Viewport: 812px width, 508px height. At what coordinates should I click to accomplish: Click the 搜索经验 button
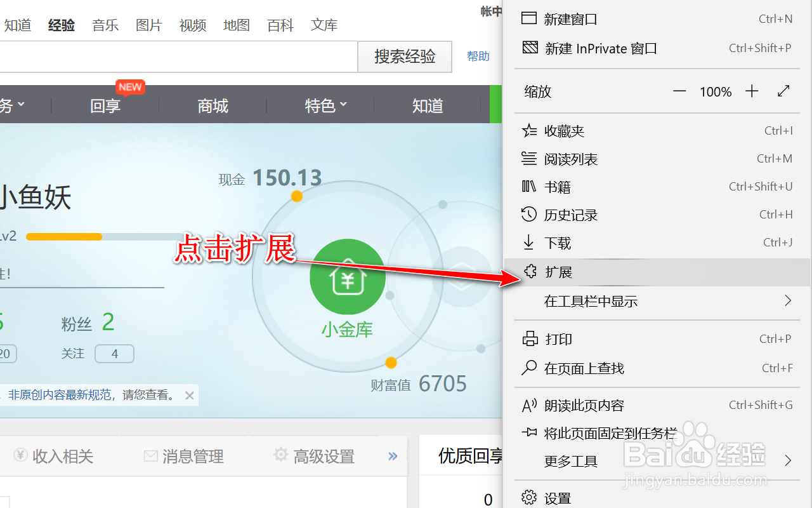(x=405, y=57)
